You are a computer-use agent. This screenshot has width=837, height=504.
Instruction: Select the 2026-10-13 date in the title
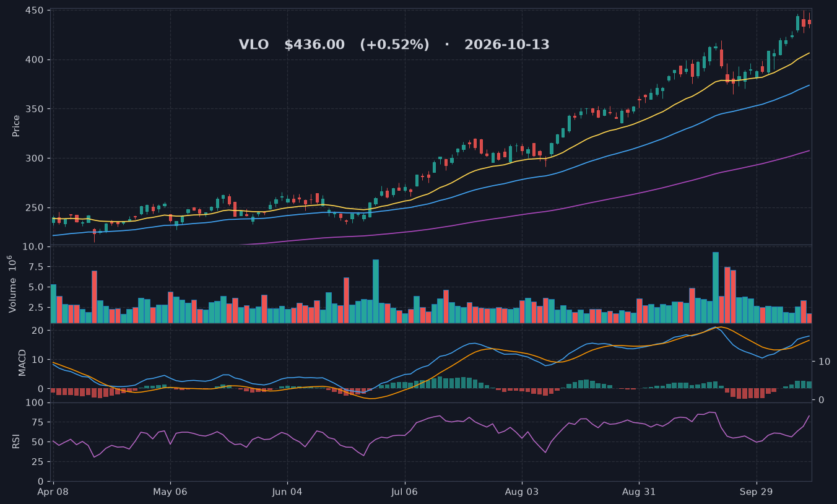(507, 45)
